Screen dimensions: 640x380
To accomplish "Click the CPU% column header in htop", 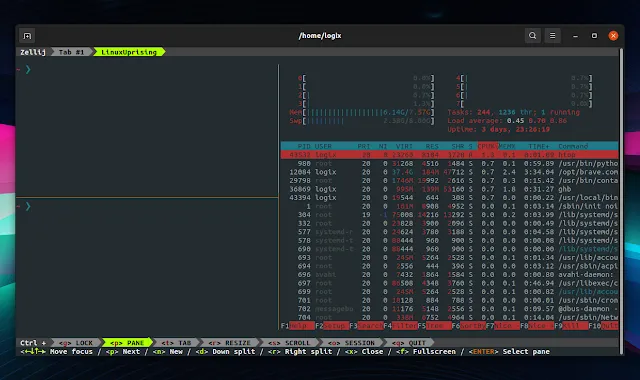I will pyautogui.click(x=487, y=146).
